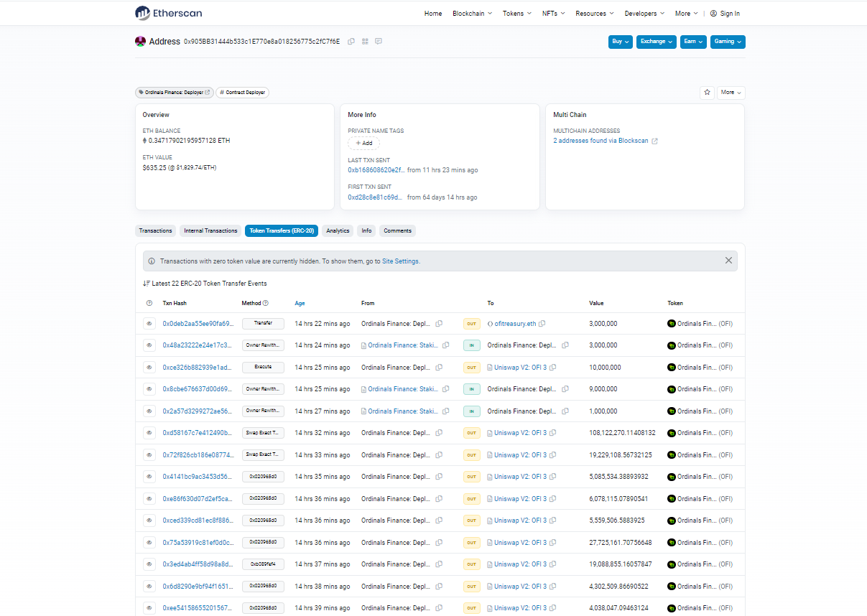Open the Earn dropdown
Viewport: 867px width, 616px height.
click(693, 42)
